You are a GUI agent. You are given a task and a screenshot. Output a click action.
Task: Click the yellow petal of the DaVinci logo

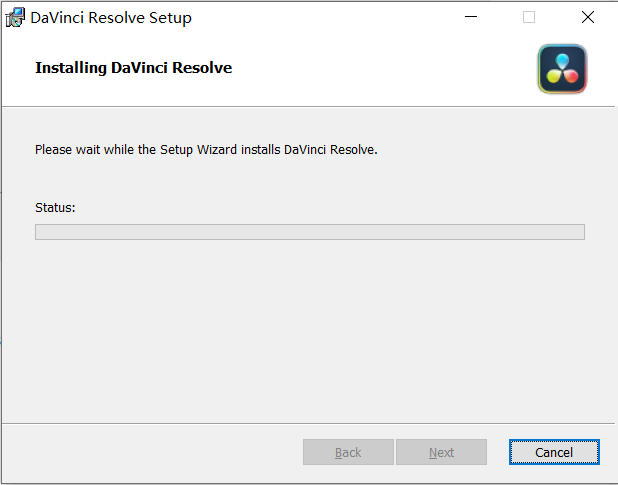[553, 76]
